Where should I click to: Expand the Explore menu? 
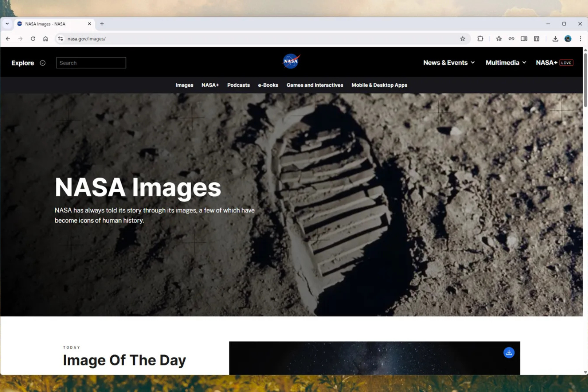coord(23,63)
